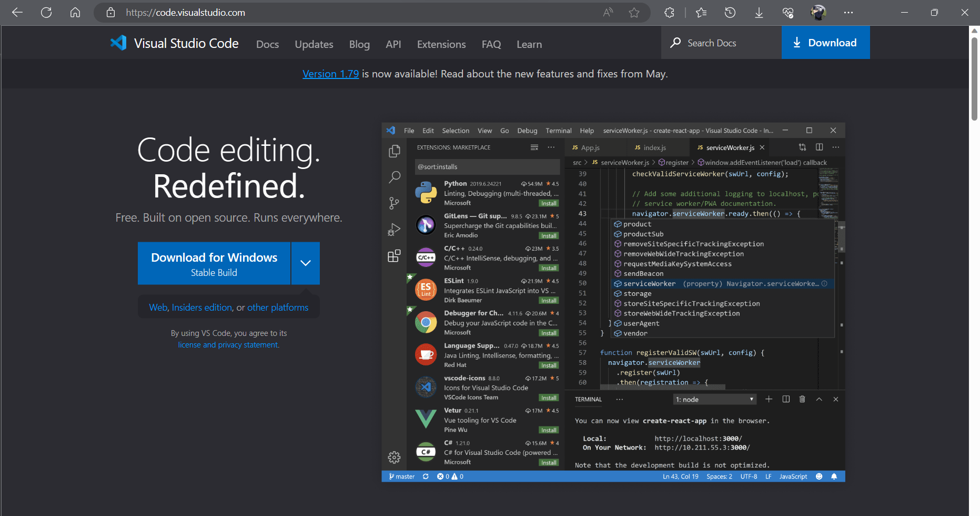The width and height of the screenshot is (980, 516).
Task: Add page to favorites star icon
Action: [x=634, y=13]
